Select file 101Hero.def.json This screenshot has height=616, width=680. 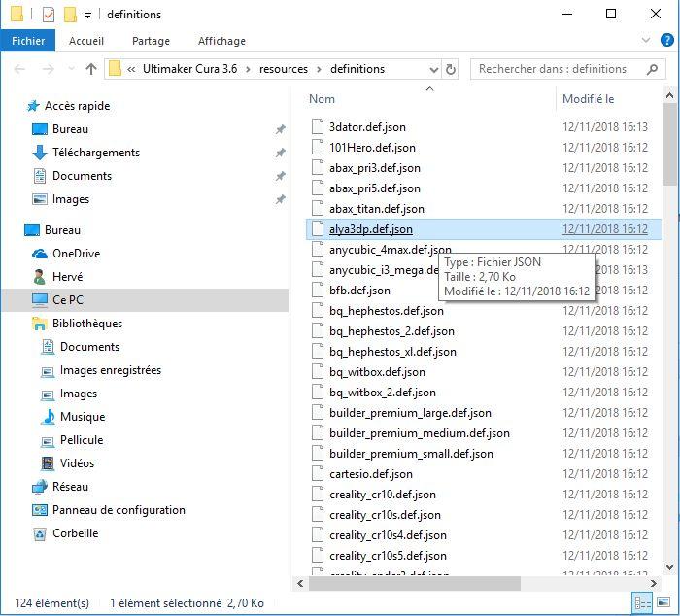(372, 148)
